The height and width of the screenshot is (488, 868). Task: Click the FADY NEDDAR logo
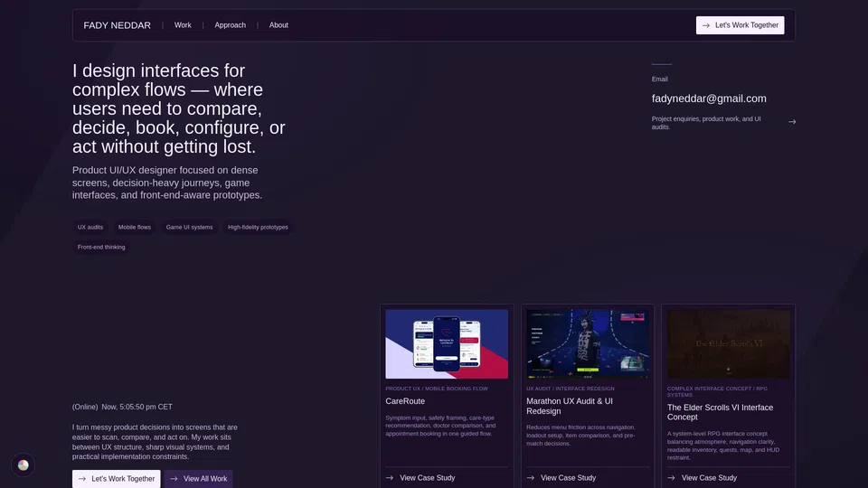(x=117, y=25)
